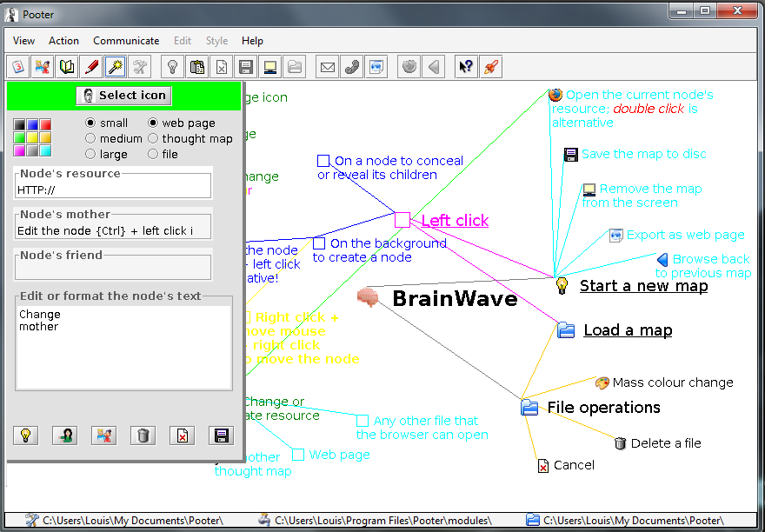The height and width of the screenshot is (532, 765).
Task: Pick the red color swatch
Action: pyautogui.click(x=45, y=124)
